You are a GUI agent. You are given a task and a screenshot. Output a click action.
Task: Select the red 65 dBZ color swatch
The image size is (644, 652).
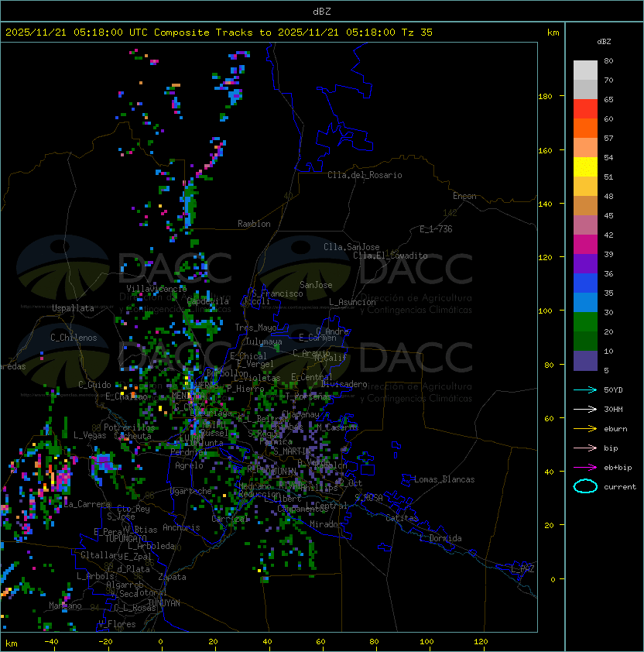pos(585,109)
